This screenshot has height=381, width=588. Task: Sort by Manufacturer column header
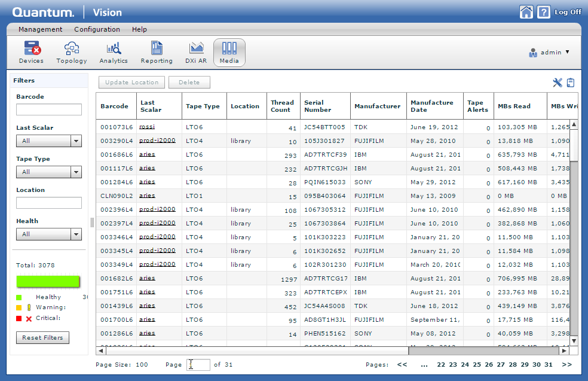click(378, 106)
